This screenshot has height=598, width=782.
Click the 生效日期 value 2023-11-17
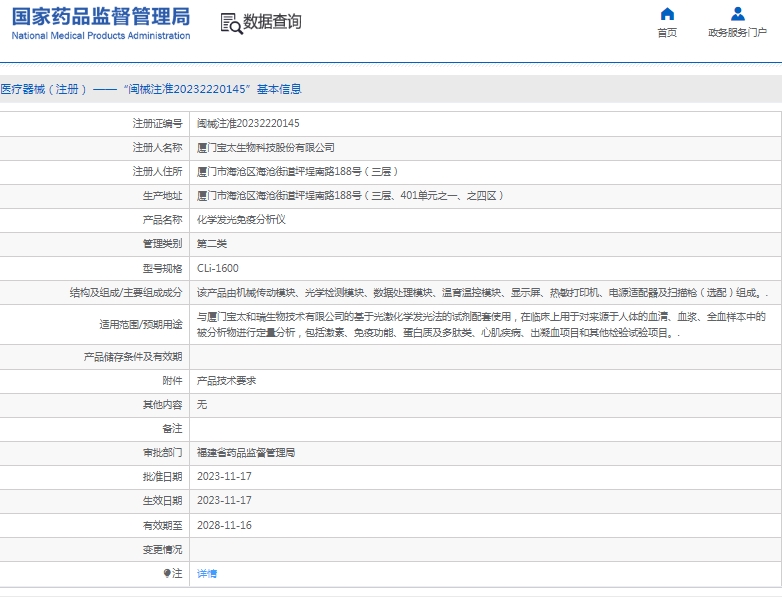(x=224, y=500)
